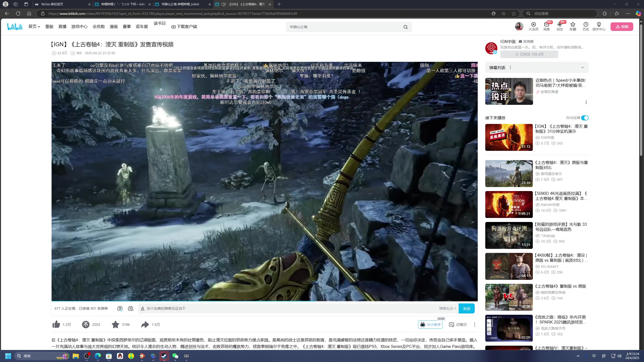Open the 狗蛋的游戏评测 video thumbnail
644x362 pixels.
[x=509, y=235]
